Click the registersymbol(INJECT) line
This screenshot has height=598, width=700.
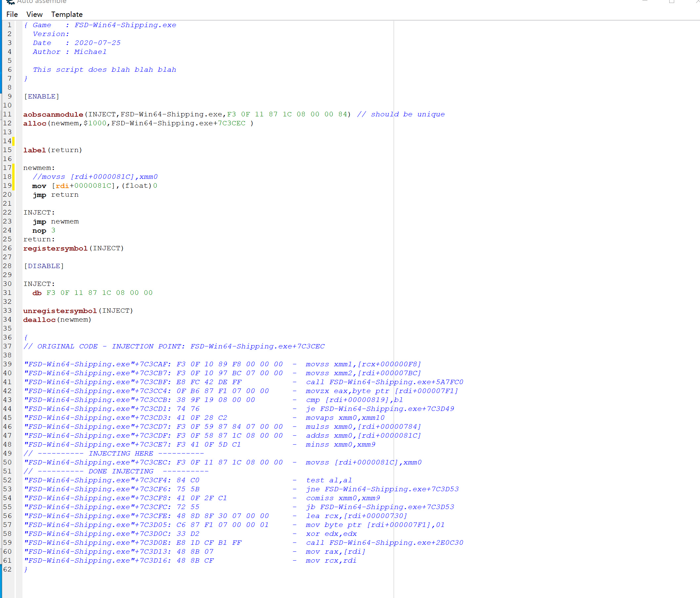pyautogui.click(x=73, y=248)
